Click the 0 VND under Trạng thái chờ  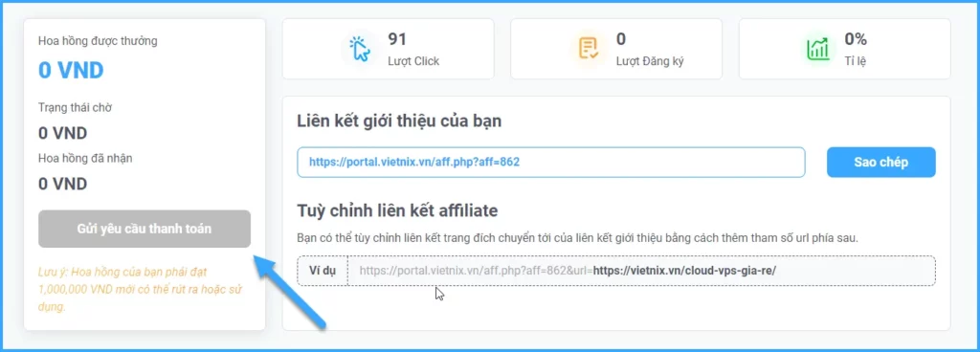[62, 133]
